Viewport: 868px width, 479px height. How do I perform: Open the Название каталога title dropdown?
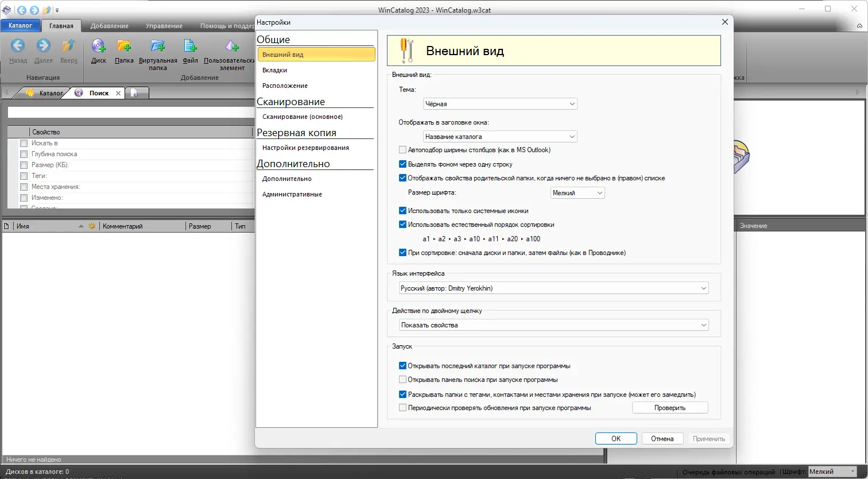point(499,137)
